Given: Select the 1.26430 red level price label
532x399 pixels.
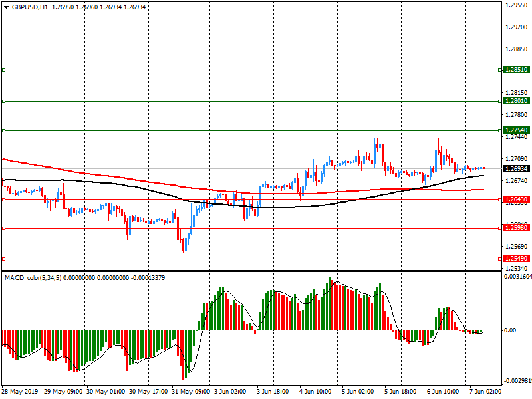Looking at the screenshot, I should 516,199.
